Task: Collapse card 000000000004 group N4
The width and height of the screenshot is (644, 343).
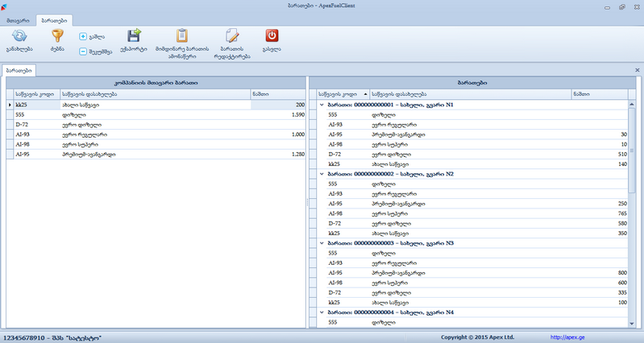Action: 322,312
